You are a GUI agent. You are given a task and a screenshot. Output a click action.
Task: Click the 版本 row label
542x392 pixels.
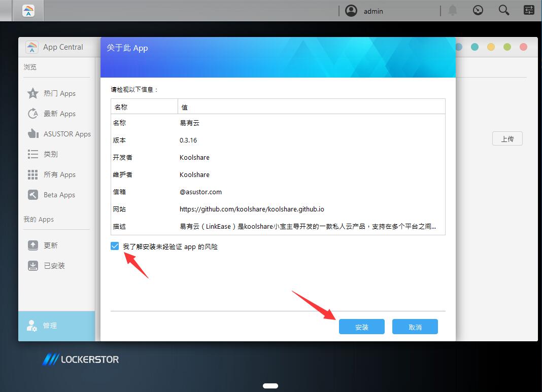point(119,140)
